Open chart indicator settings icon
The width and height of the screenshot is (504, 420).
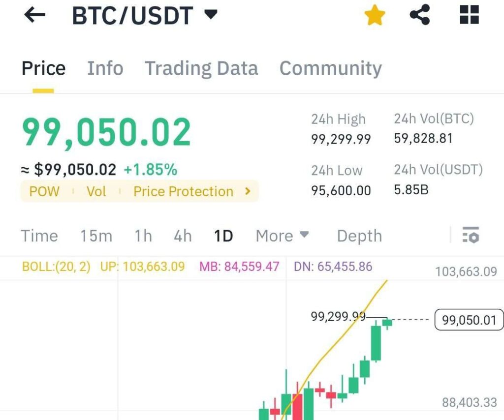[471, 236]
